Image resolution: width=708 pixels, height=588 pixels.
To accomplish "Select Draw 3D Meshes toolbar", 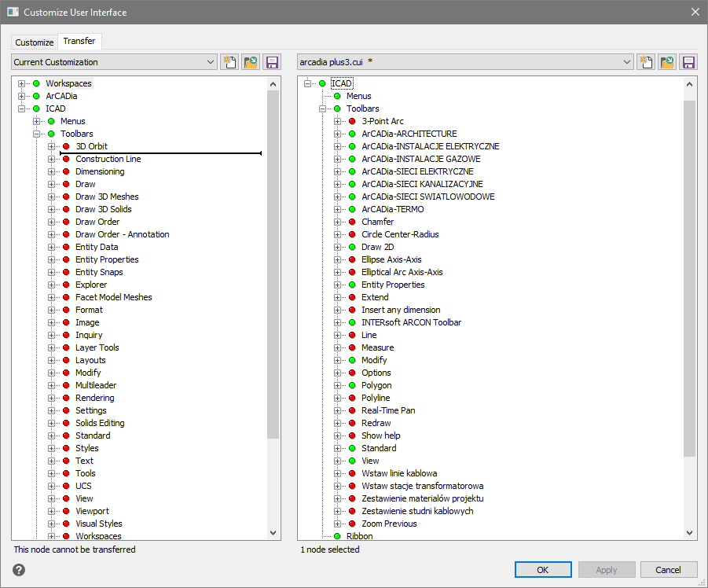I will [107, 197].
